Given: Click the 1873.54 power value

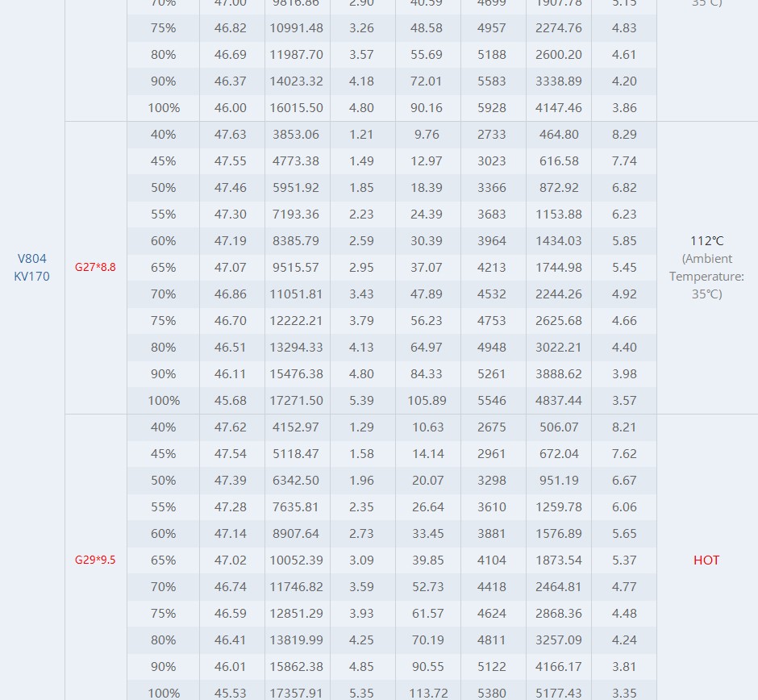Looking at the screenshot, I should [x=559, y=560].
